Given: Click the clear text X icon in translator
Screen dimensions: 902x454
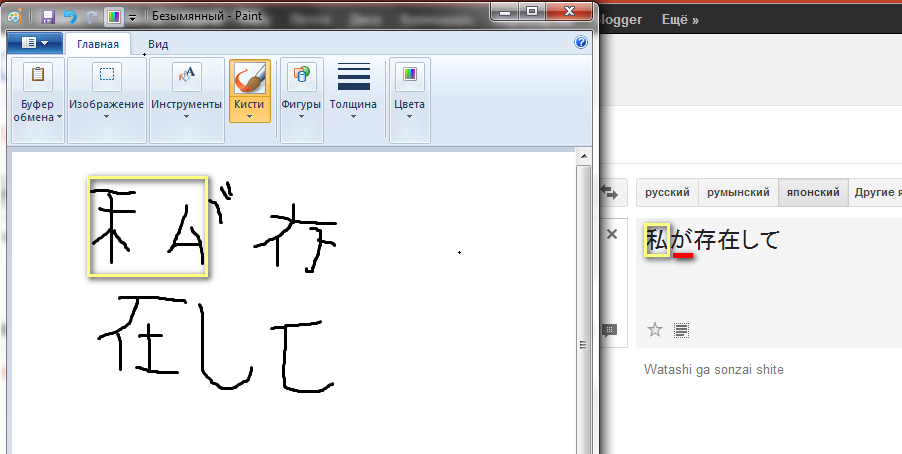Looking at the screenshot, I should (612, 234).
